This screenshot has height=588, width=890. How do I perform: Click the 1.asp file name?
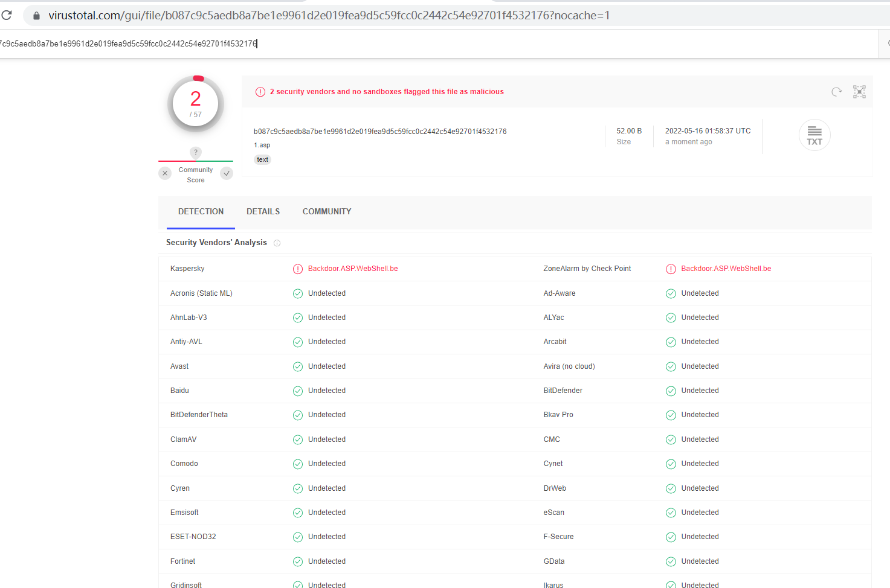click(x=262, y=145)
